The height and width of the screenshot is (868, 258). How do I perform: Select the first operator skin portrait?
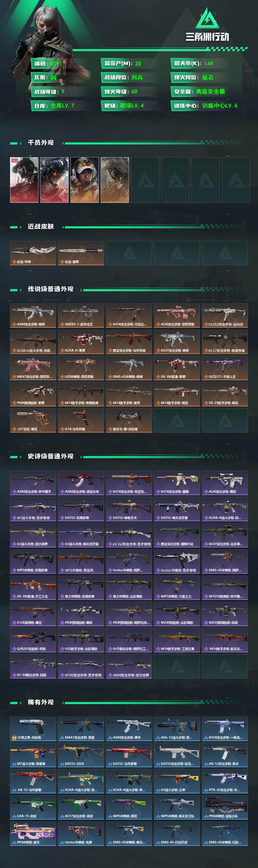24,180
